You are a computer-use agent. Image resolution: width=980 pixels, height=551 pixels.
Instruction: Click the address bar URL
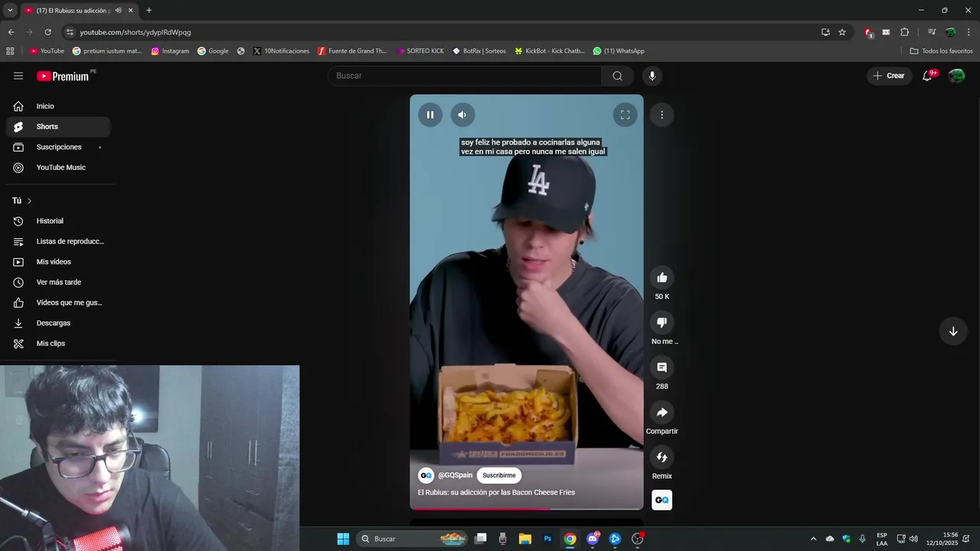coord(136,32)
